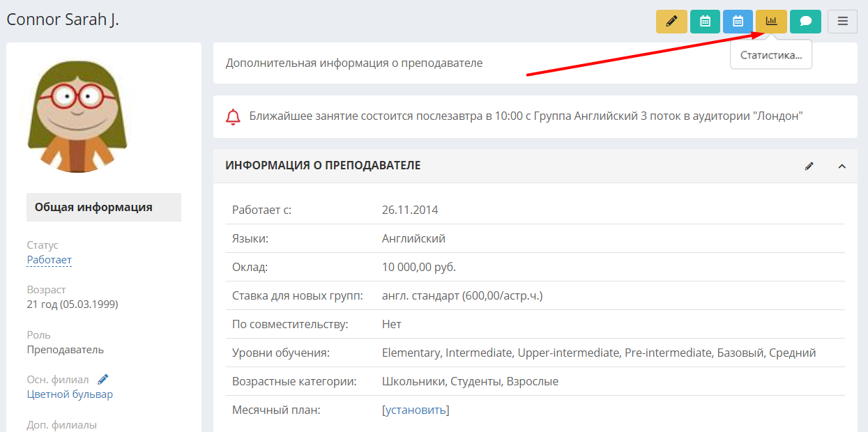Viewport: 868px width, 432px height.
Task: Select the Общая информация tab
Action: (104, 207)
